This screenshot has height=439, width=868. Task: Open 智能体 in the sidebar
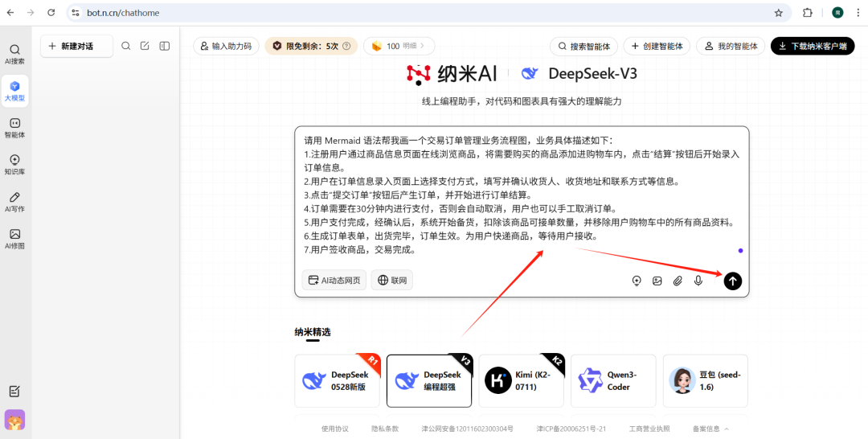click(x=15, y=128)
